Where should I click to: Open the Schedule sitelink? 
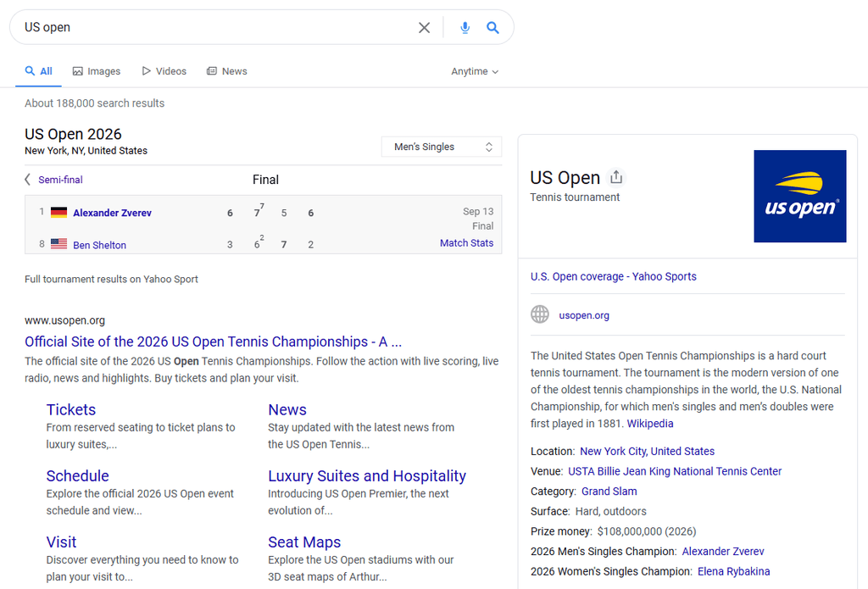77,476
